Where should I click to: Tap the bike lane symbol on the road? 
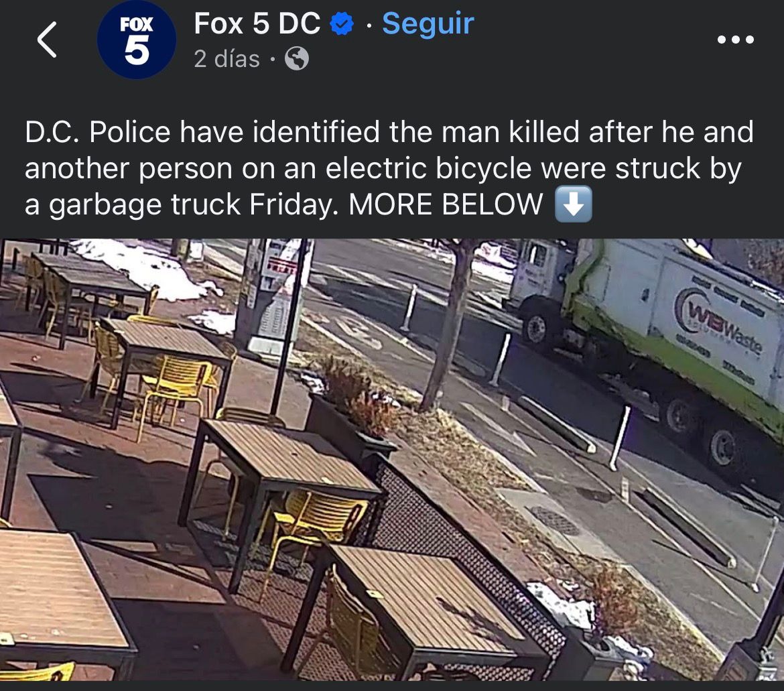[x=360, y=330]
